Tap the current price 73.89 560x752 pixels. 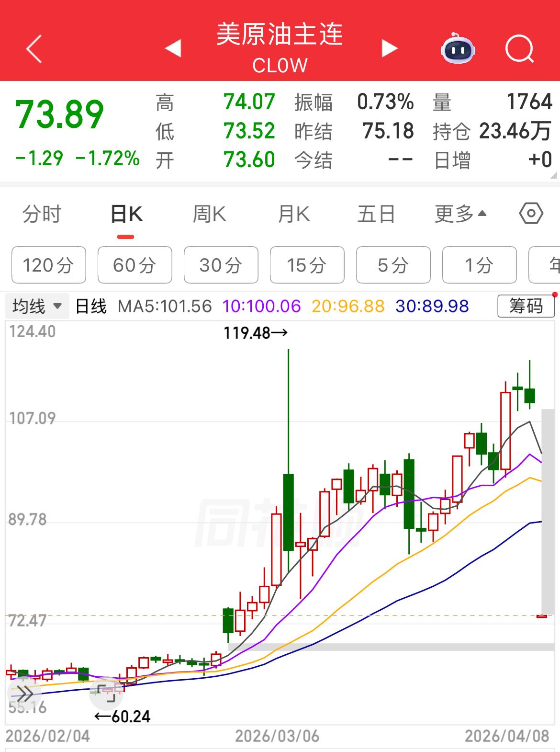coord(60,115)
